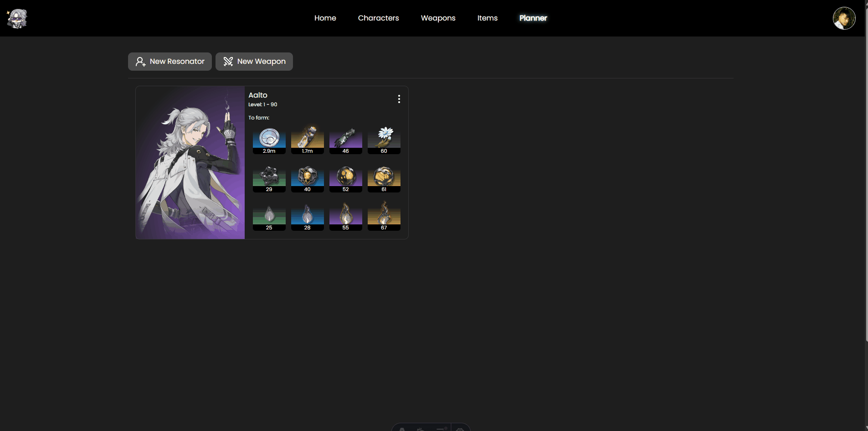Select the gold core item with 61
The width and height of the screenshot is (868, 431).
click(x=384, y=178)
